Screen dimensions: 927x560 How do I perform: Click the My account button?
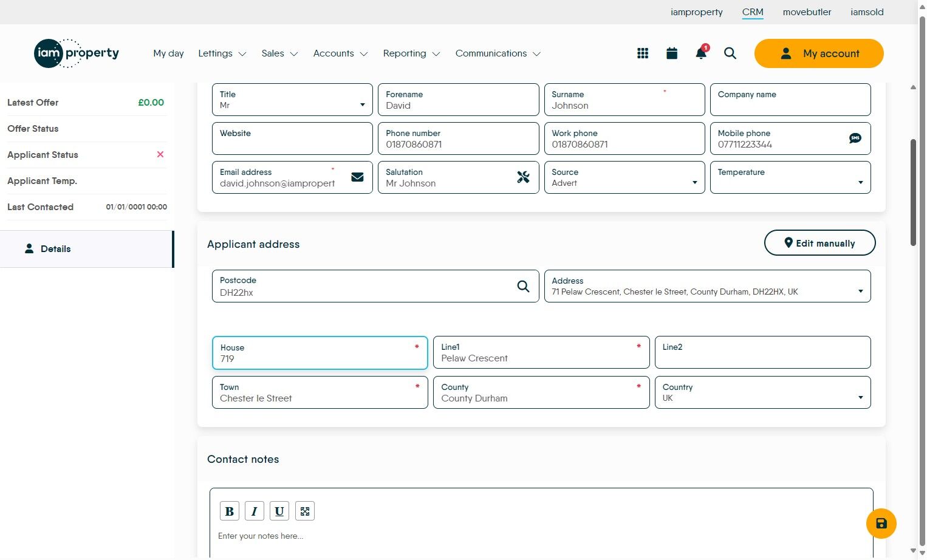[818, 53]
